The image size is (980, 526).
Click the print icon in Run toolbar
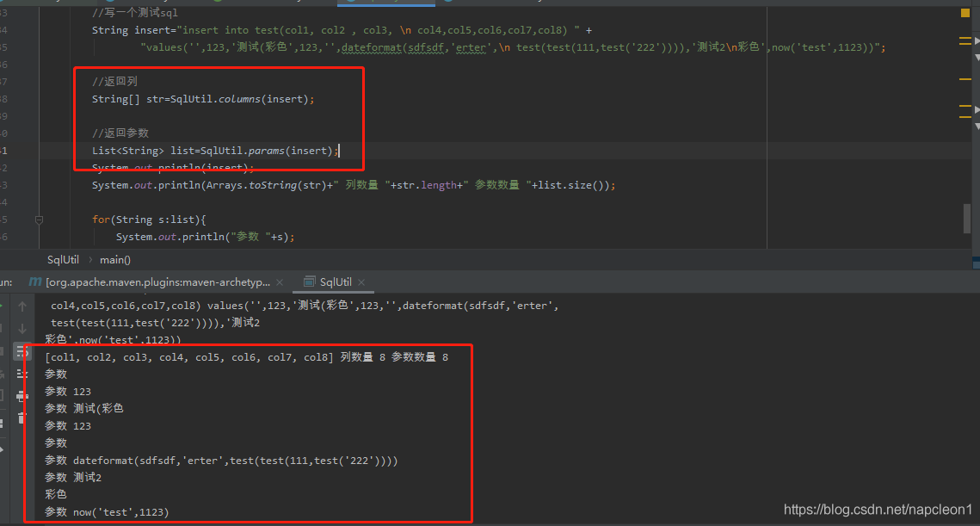pos(22,397)
